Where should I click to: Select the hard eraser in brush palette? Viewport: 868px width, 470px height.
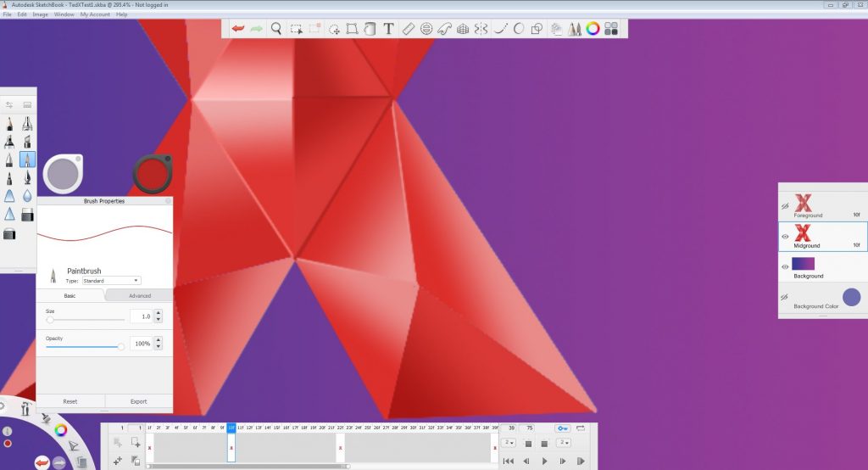point(27,215)
